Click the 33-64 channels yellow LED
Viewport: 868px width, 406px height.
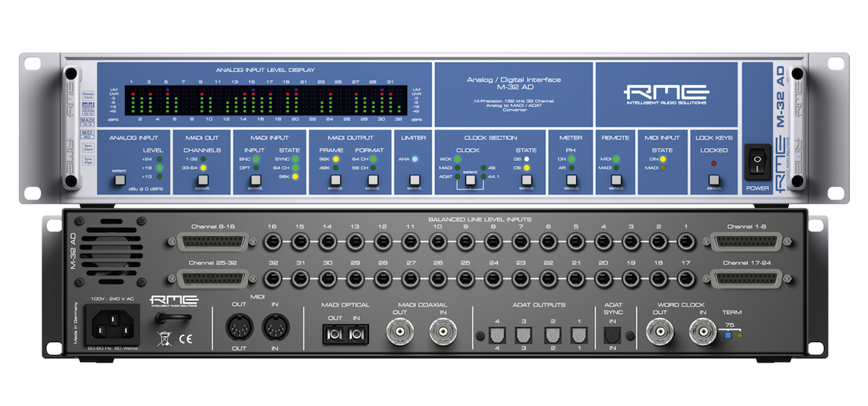point(203,167)
